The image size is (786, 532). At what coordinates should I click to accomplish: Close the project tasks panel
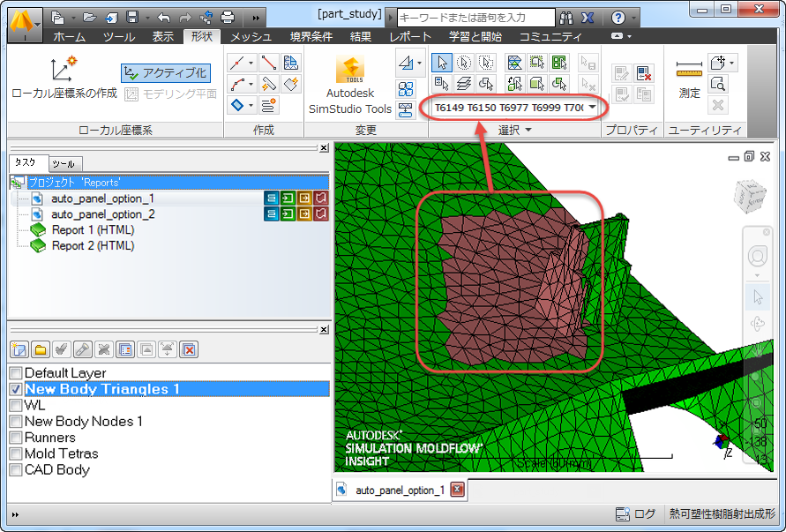coord(325,147)
